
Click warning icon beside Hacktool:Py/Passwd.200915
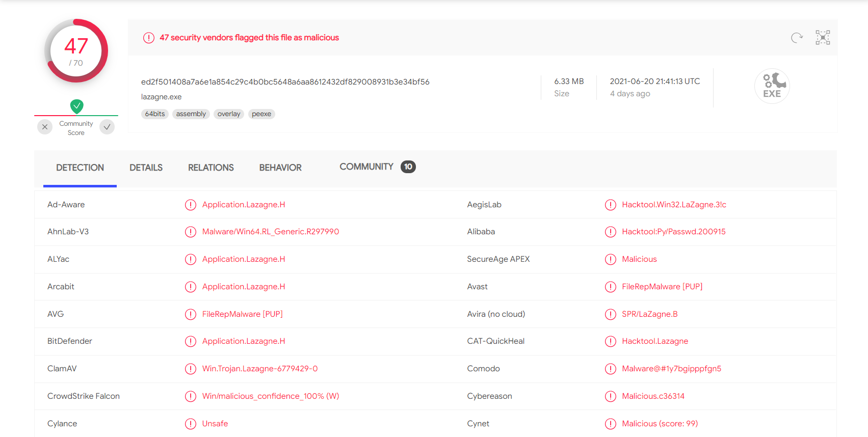[x=611, y=232]
